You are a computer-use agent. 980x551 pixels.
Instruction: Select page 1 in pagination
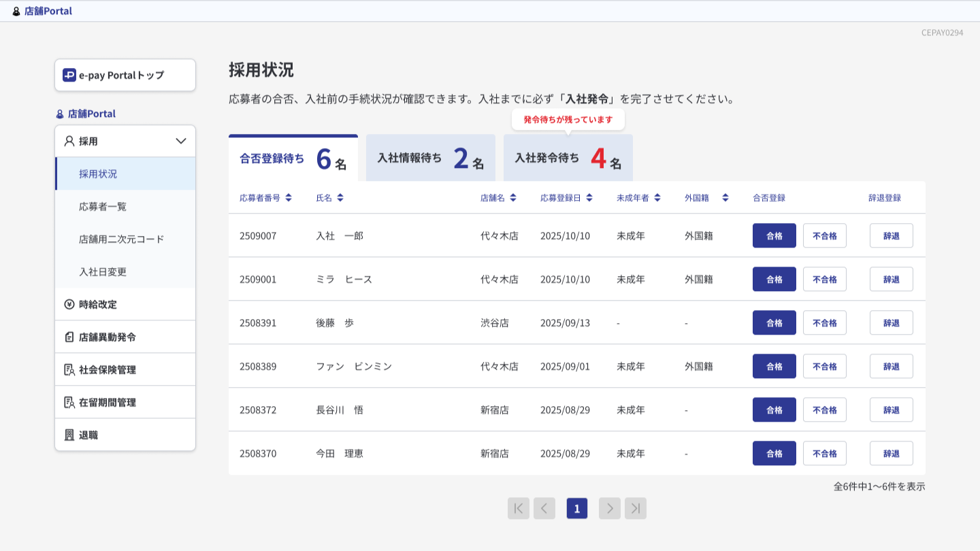point(577,508)
